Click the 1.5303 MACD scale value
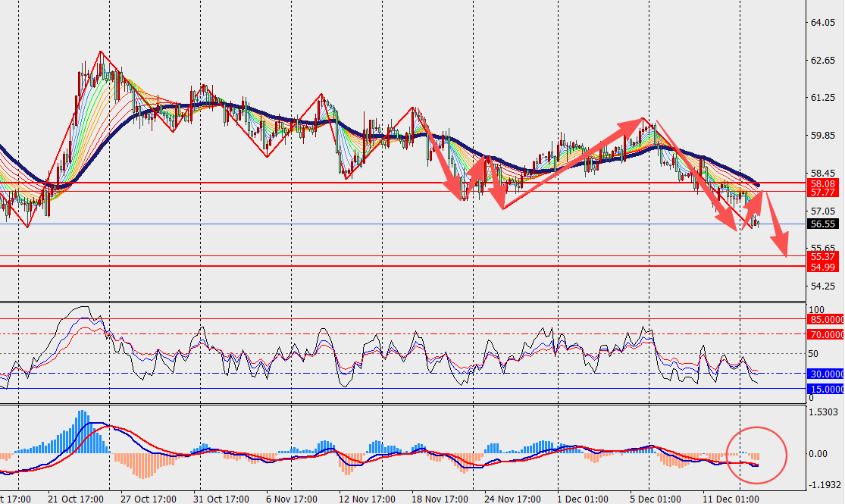 pos(825,411)
